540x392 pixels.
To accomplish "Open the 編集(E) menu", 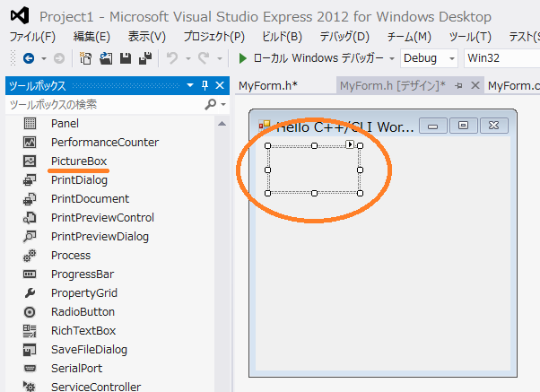I will click(91, 37).
